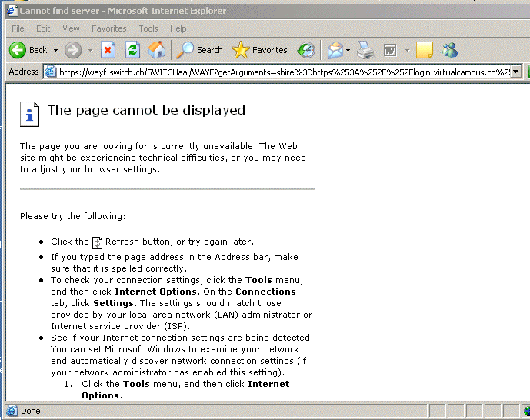Refresh the page with the toolbar icon

pyautogui.click(x=132, y=50)
